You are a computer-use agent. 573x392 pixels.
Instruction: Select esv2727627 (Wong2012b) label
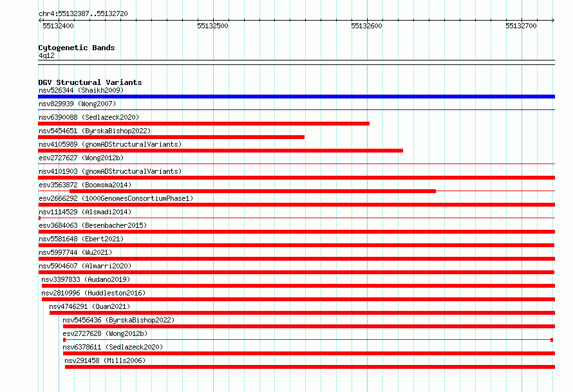(x=81, y=158)
